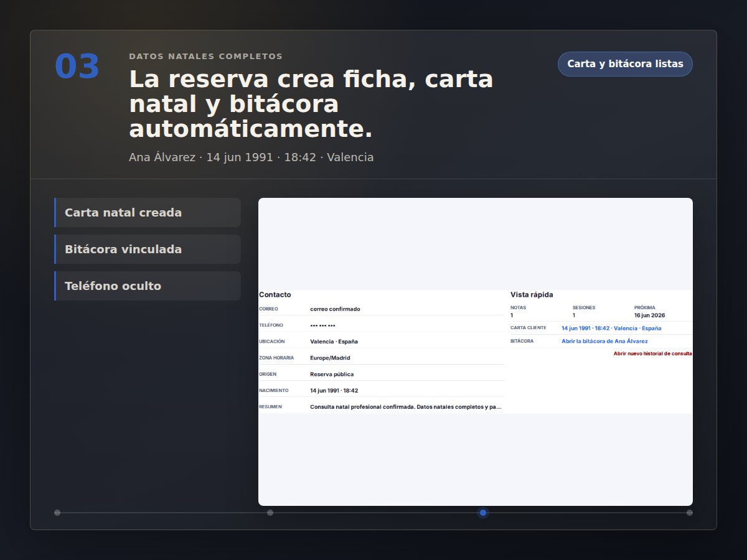
Task: Select the 'Bitácora vinculada' item
Action: coord(148,250)
